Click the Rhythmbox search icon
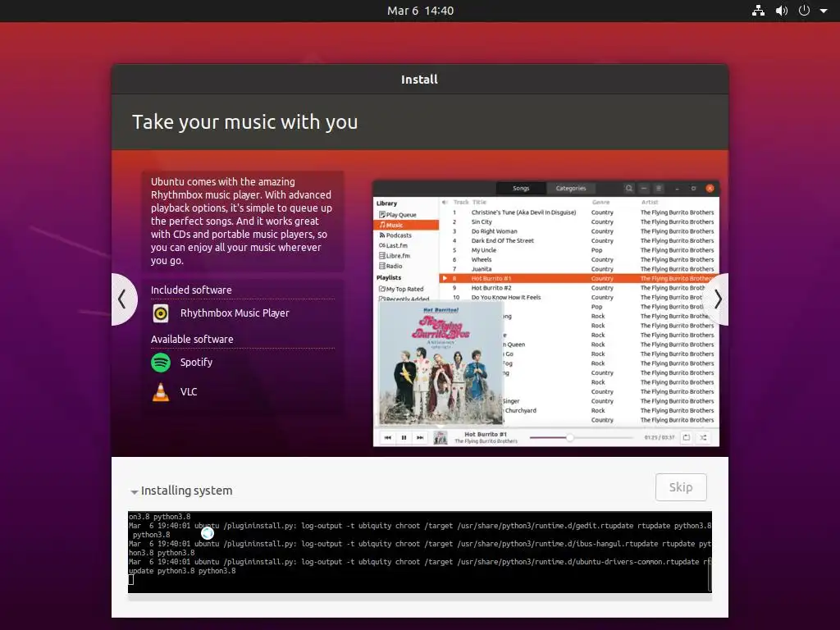 (629, 188)
